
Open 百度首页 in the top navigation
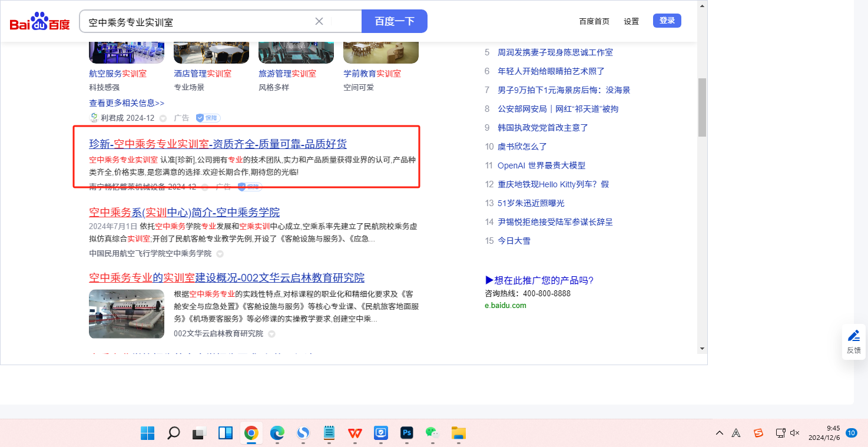point(594,21)
